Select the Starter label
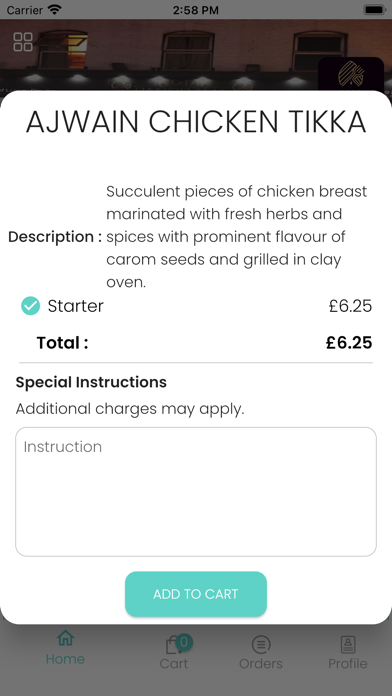The width and height of the screenshot is (392, 696). 75,306
